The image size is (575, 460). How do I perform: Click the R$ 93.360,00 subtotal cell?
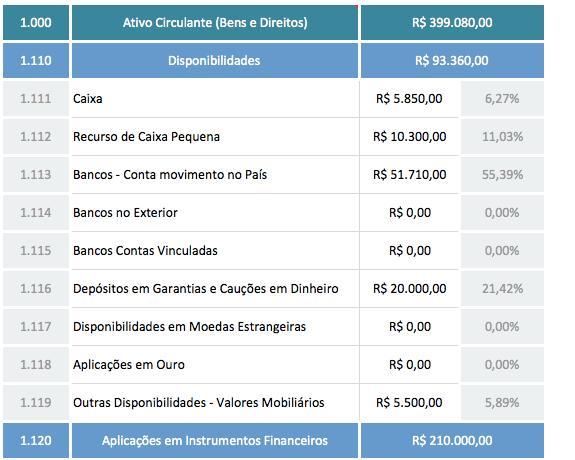(452, 61)
